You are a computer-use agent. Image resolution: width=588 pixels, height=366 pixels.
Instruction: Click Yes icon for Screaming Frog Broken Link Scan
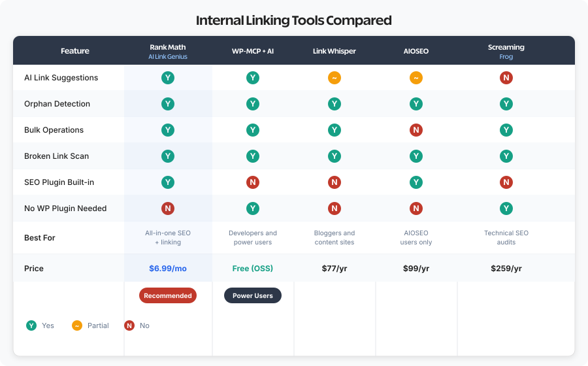point(506,156)
